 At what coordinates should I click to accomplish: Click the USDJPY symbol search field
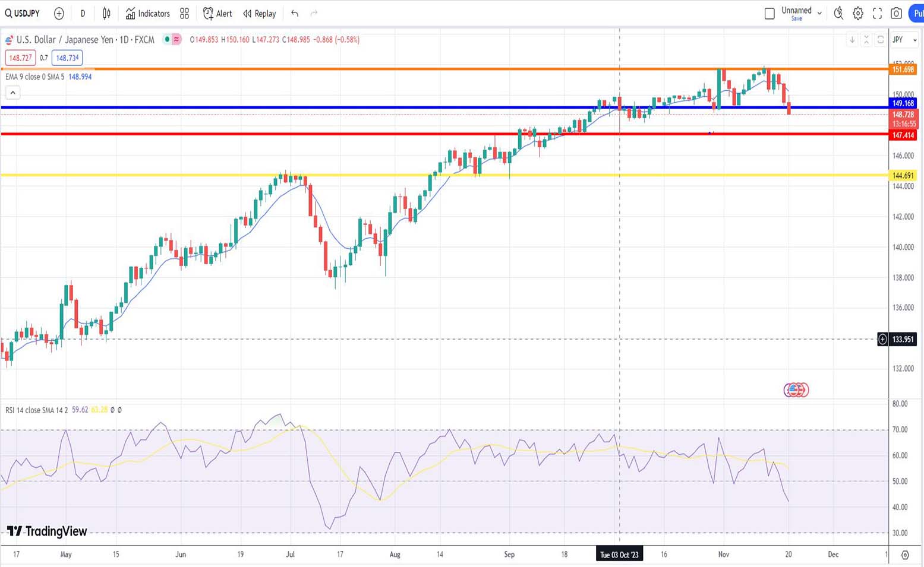[23, 13]
